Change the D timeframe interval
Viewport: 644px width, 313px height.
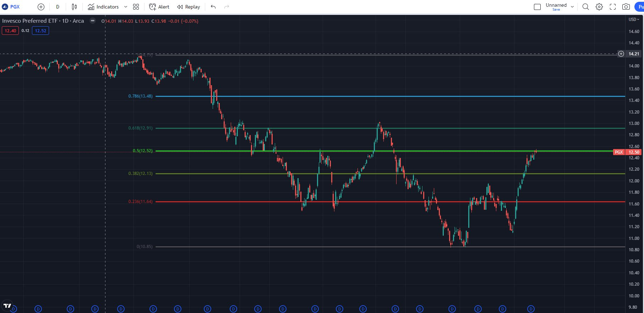point(58,7)
